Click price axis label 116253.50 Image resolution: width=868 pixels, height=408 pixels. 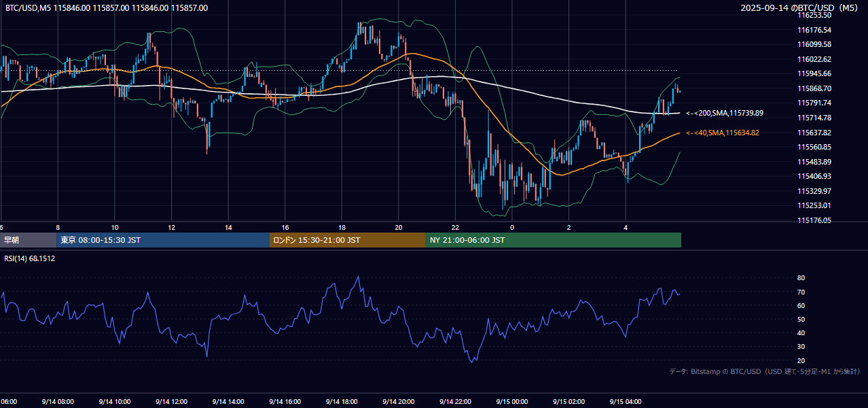point(814,15)
